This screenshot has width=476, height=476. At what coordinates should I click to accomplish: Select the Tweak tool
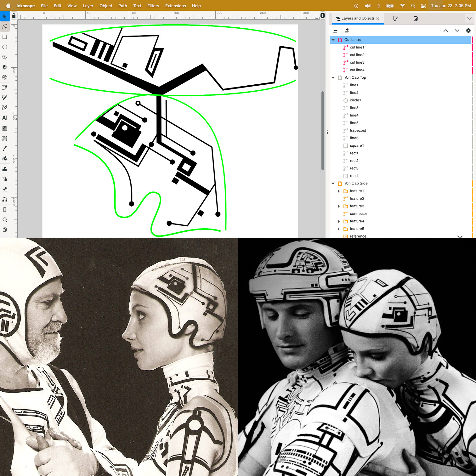(x=5, y=169)
